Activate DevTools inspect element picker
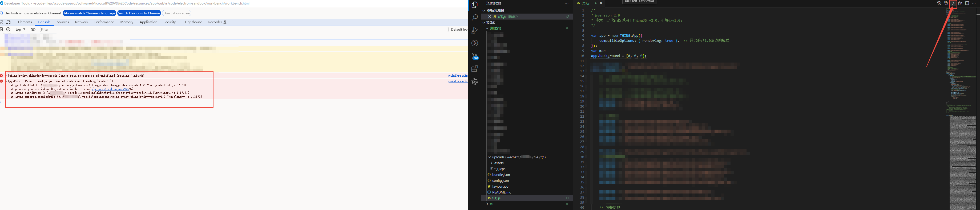Image resolution: width=980 pixels, height=210 pixels. 2,22
